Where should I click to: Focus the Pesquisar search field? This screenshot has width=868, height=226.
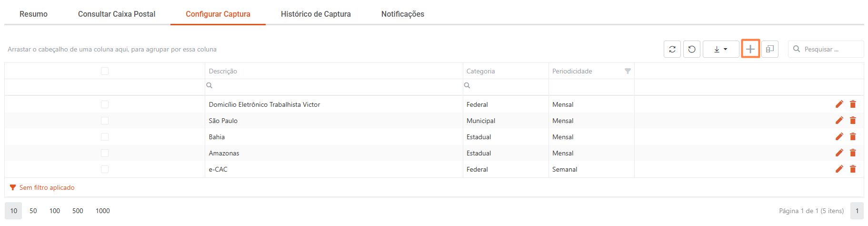click(x=826, y=49)
